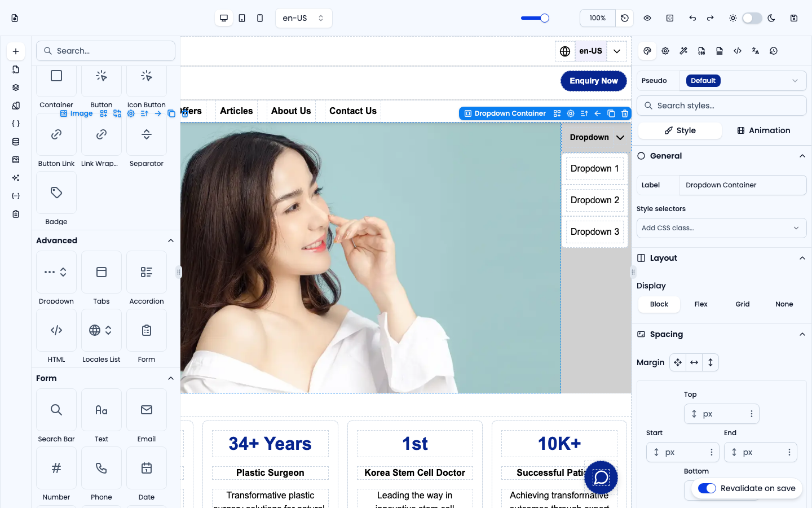This screenshot has height=508, width=812.
Task: Select the Badge element icon
Action: (x=56, y=192)
